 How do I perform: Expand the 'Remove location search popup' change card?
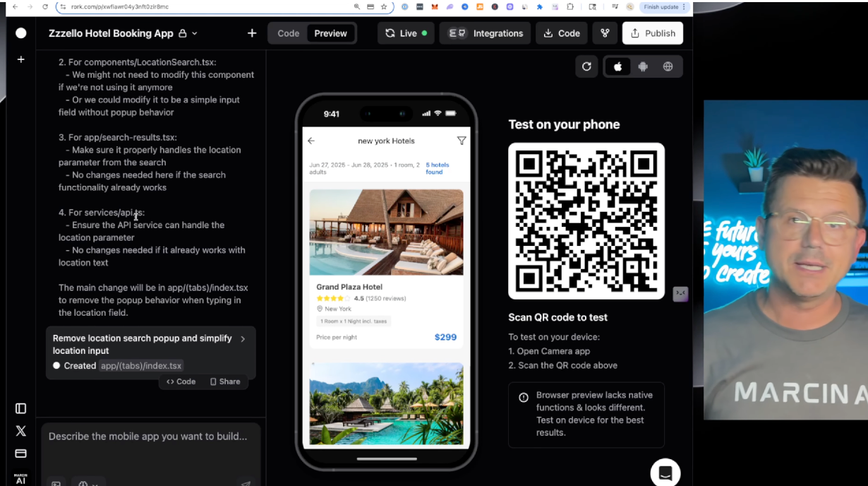[x=243, y=338]
